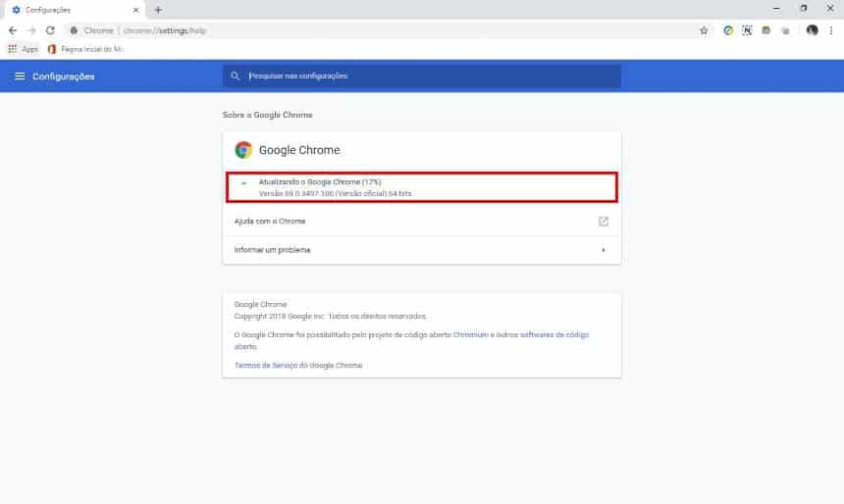The width and height of the screenshot is (844, 504).
Task: Open Página Inicial bookmark
Action: point(86,48)
